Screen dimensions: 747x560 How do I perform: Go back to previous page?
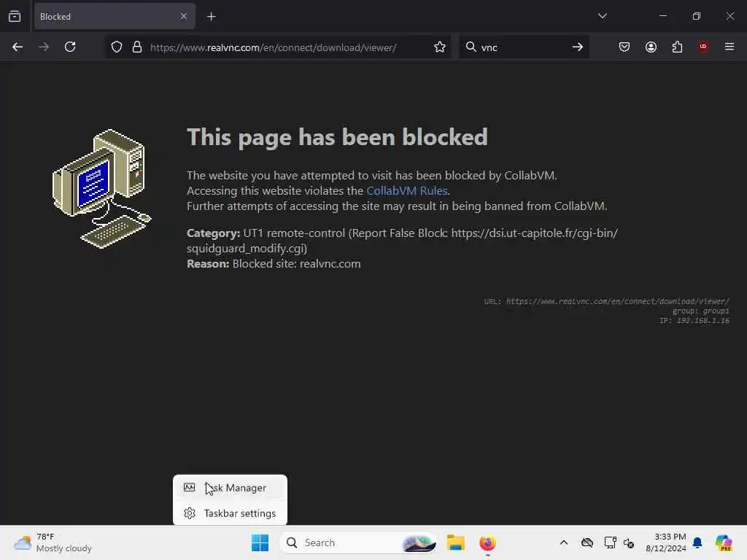[x=18, y=47]
